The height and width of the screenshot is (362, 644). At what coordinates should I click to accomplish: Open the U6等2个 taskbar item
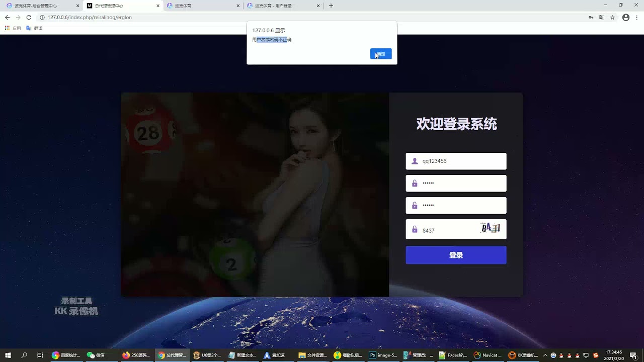point(207,355)
